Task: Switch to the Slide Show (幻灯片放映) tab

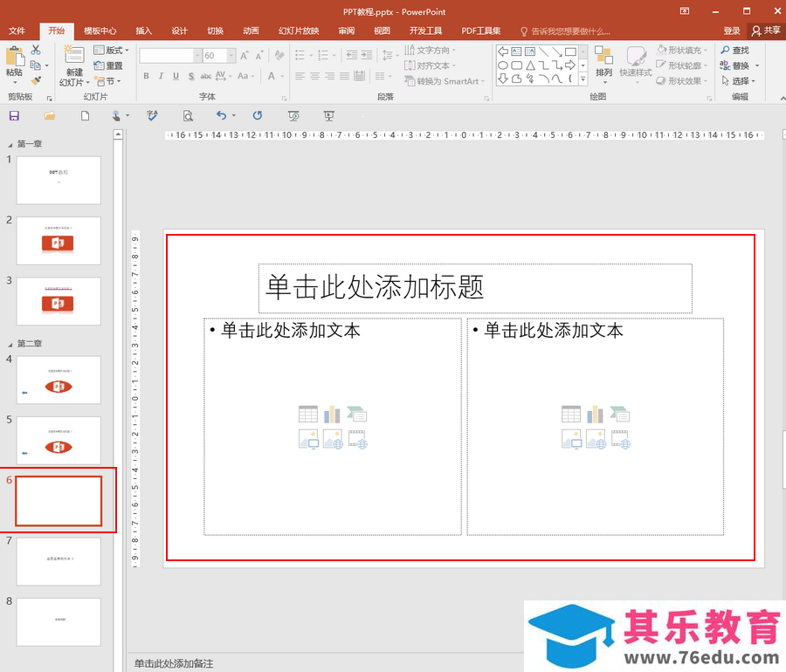Action: click(x=299, y=31)
